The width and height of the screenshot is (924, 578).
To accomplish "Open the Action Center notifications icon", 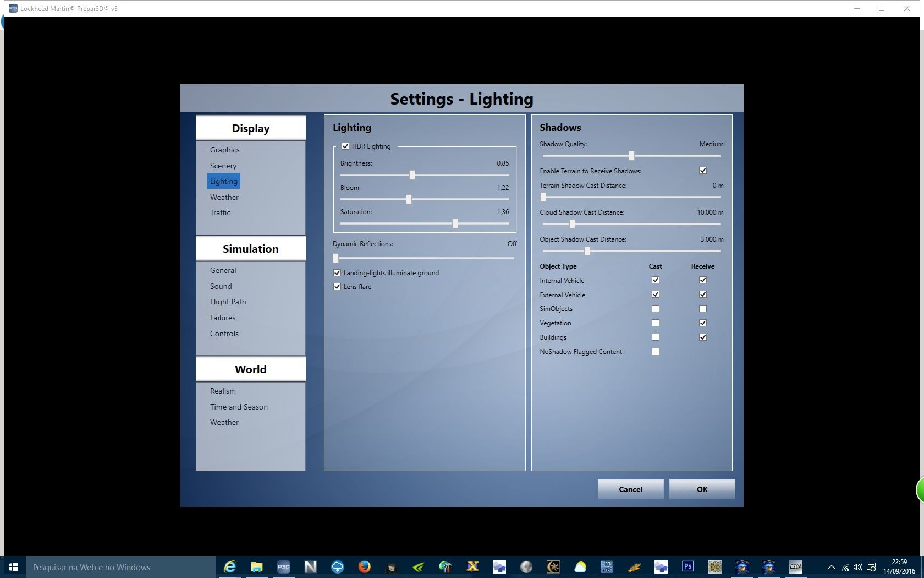I will pyautogui.click(x=871, y=567).
